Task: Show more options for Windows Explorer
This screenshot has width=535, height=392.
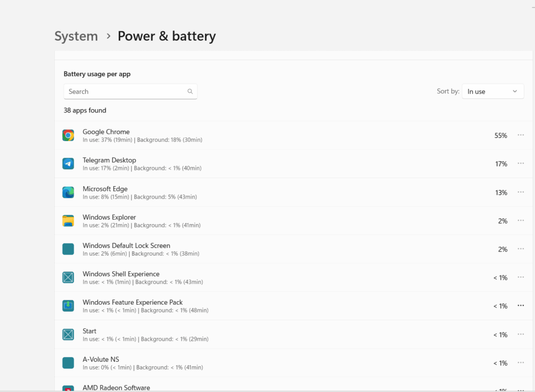Action: pos(520,221)
